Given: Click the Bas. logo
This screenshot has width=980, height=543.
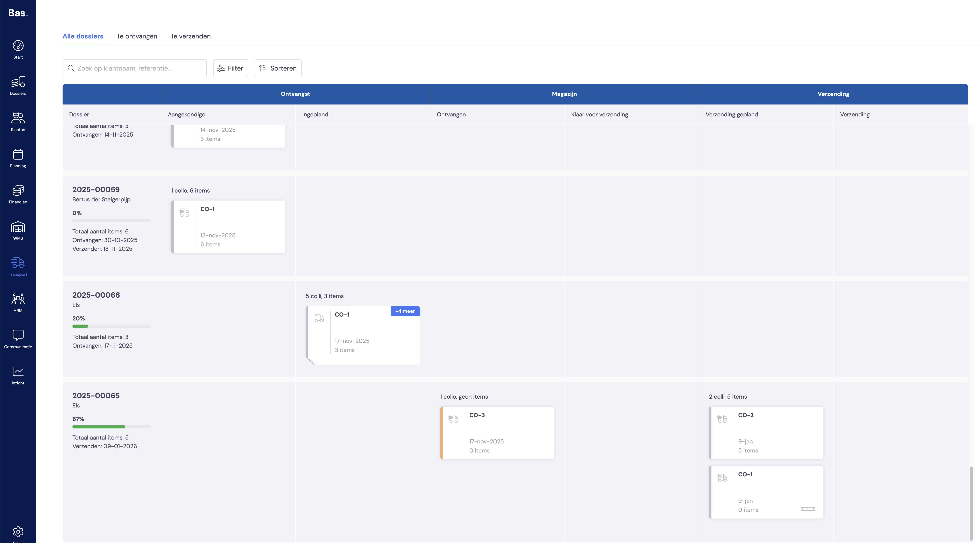Looking at the screenshot, I should pos(18,13).
